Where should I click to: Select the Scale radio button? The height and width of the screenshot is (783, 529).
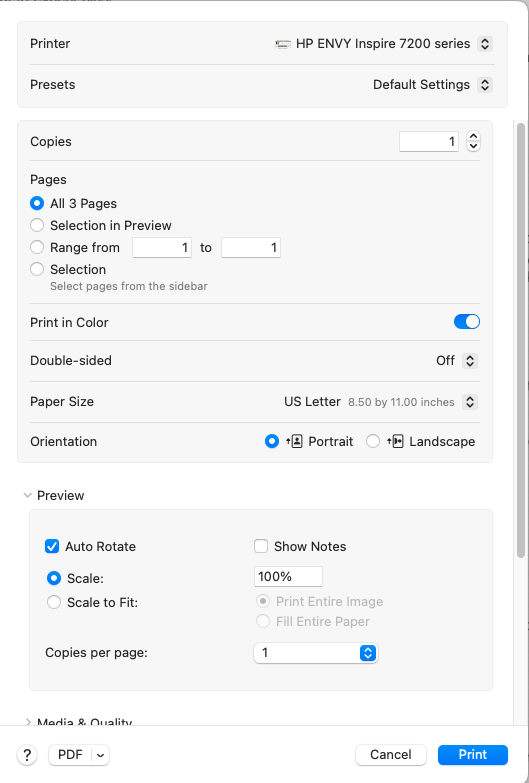[54, 578]
